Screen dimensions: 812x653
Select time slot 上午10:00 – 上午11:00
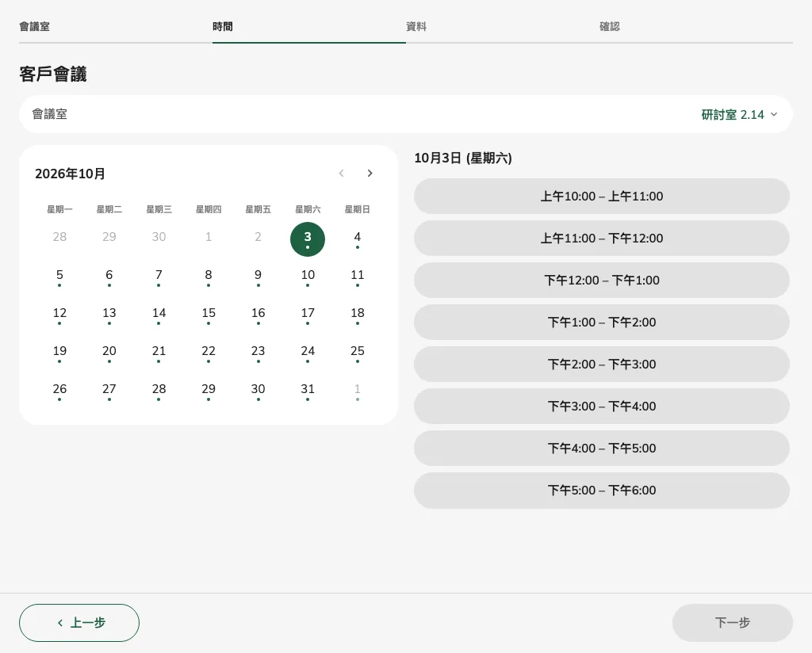point(602,196)
